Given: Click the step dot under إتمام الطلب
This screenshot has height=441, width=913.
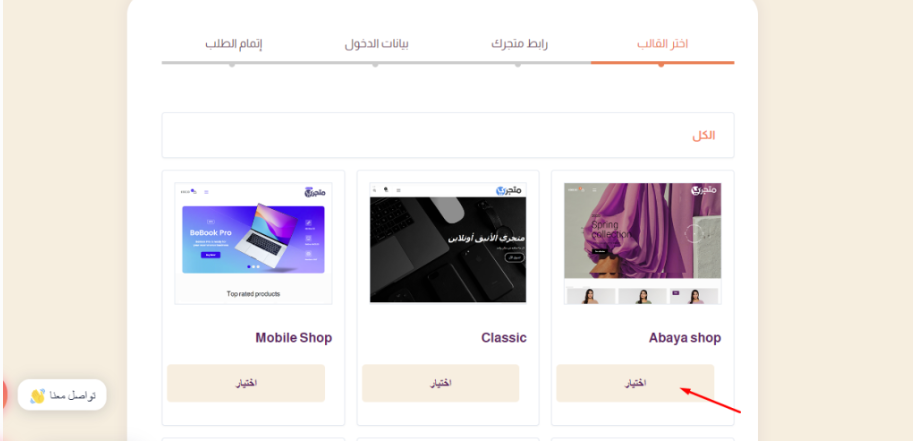Looking at the screenshot, I should tap(232, 65).
